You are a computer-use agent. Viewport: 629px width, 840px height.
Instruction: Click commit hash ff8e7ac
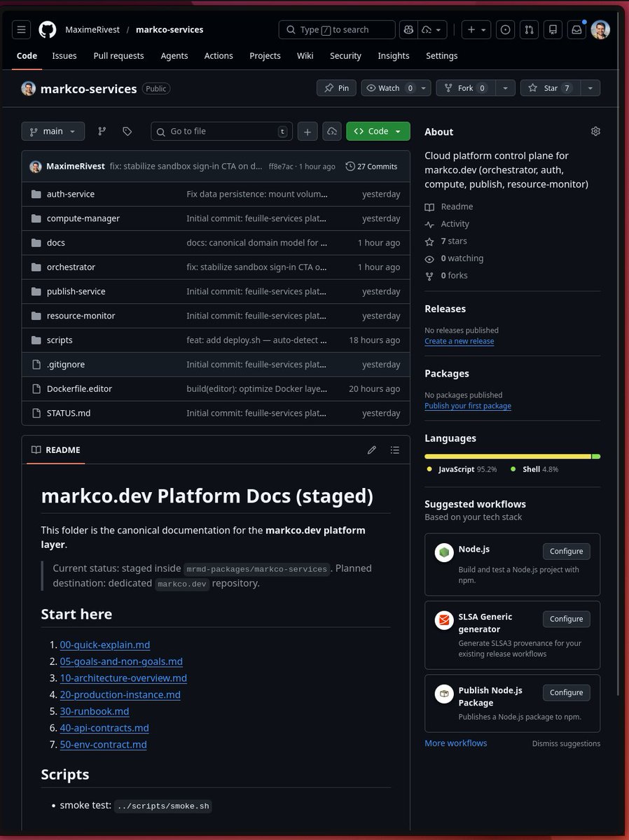pyautogui.click(x=281, y=167)
